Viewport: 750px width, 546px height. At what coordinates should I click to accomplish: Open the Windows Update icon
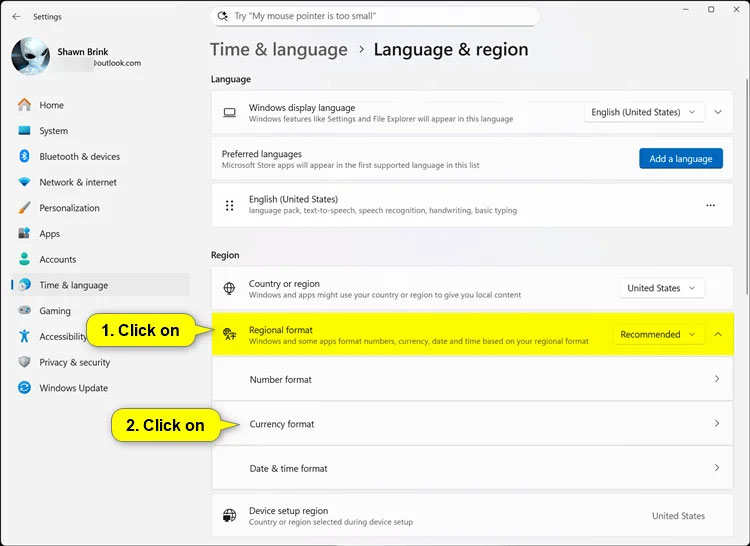click(x=24, y=388)
